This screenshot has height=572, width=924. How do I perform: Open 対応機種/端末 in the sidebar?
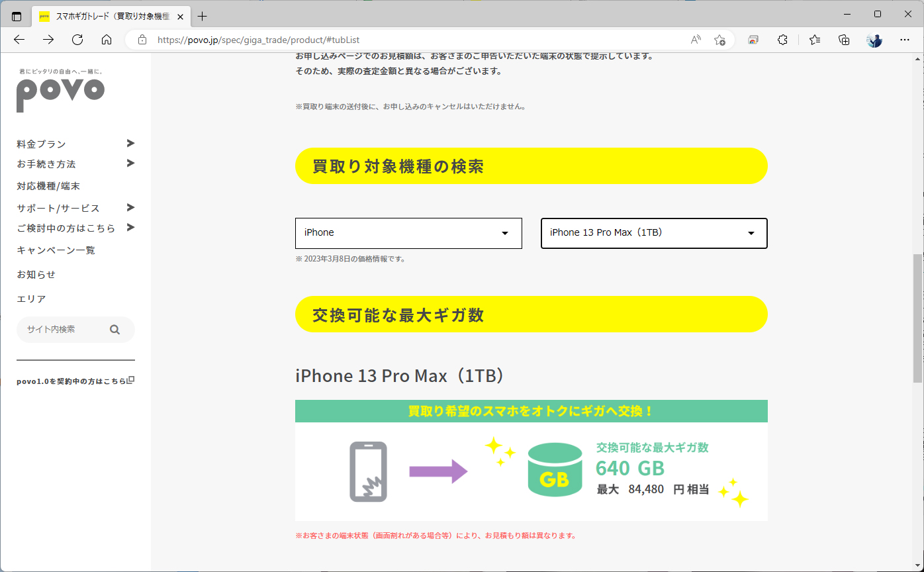(x=48, y=186)
